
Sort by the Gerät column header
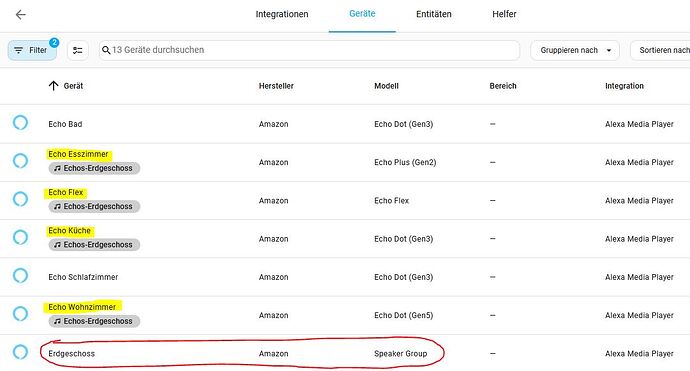[73, 86]
